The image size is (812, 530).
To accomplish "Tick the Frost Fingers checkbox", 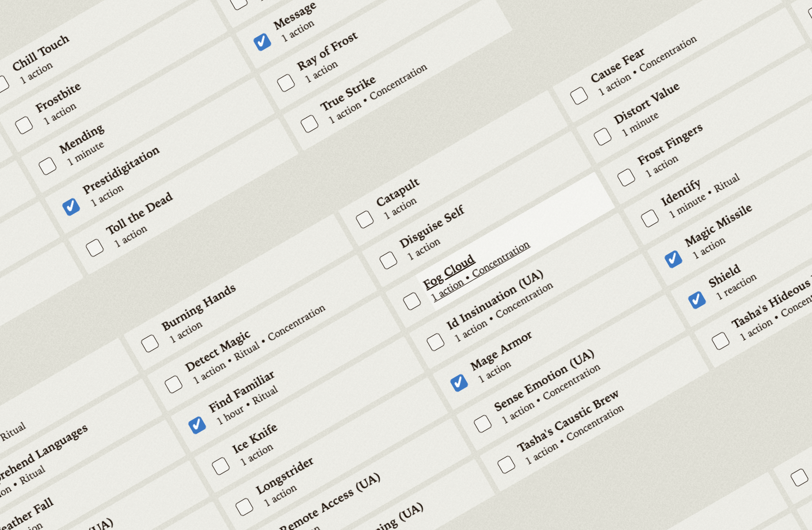I will pos(626,177).
